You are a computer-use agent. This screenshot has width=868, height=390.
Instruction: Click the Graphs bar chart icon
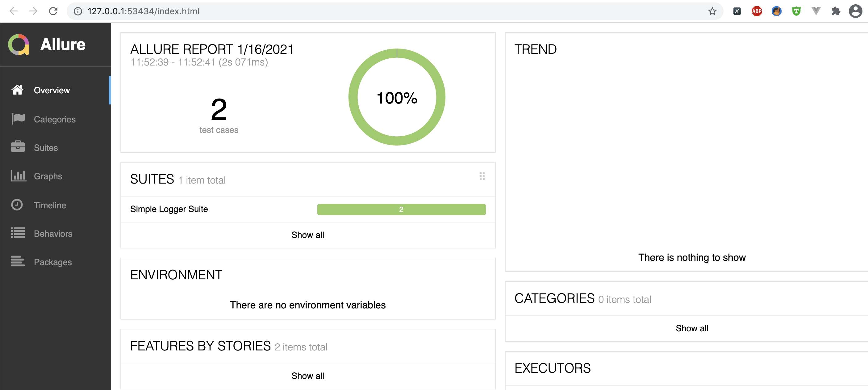pyautogui.click(x=18, y=176)
